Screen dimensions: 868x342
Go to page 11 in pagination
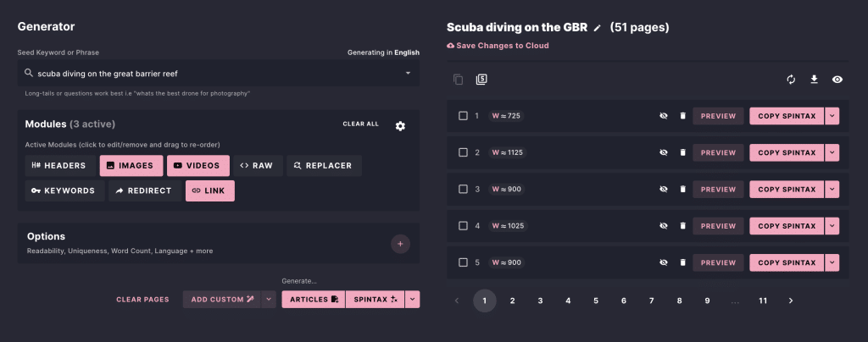click(763, 301)
